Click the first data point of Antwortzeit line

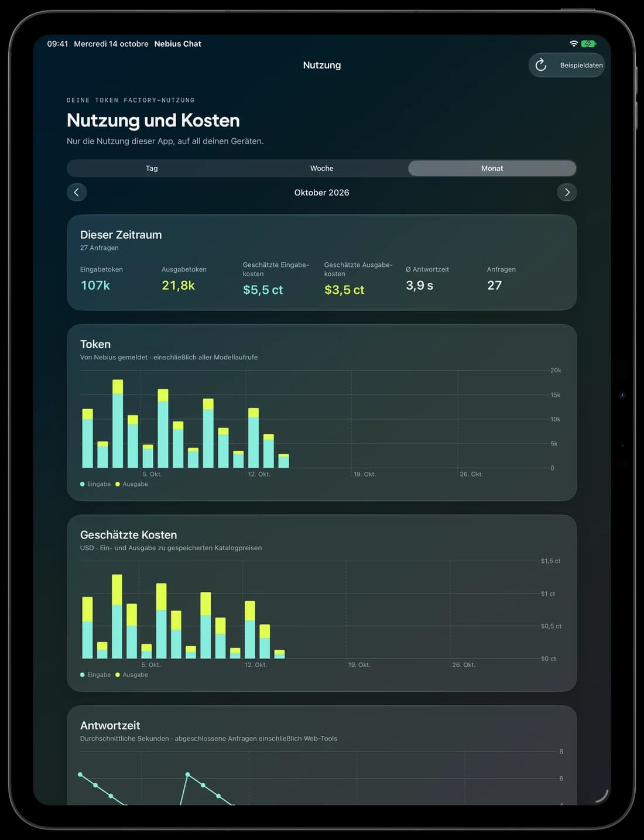click(x=80, y=774)
